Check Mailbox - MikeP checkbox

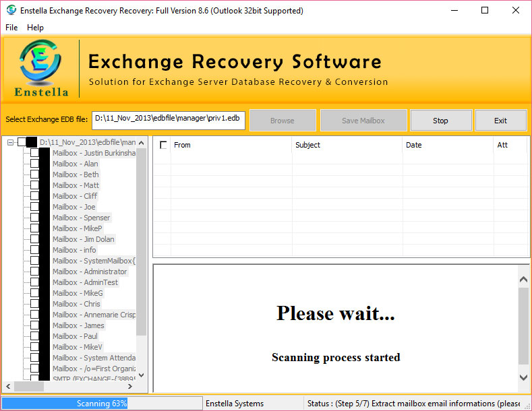click(34, 228)
